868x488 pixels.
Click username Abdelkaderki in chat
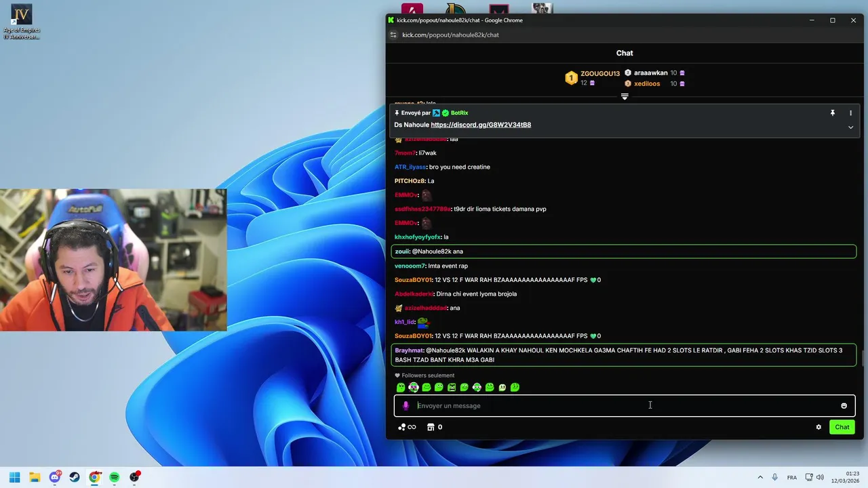pyautogui.click(x=414, y=293)
